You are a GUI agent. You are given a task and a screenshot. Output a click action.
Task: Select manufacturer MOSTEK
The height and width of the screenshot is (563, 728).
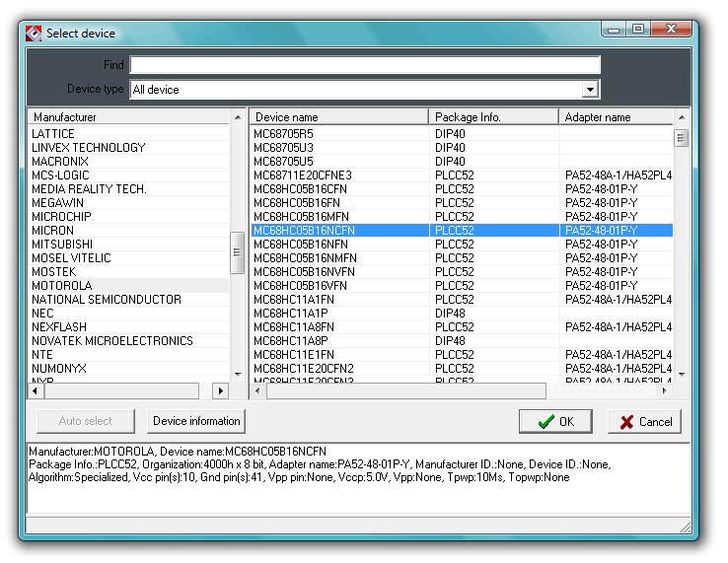[x=128, y=271]
